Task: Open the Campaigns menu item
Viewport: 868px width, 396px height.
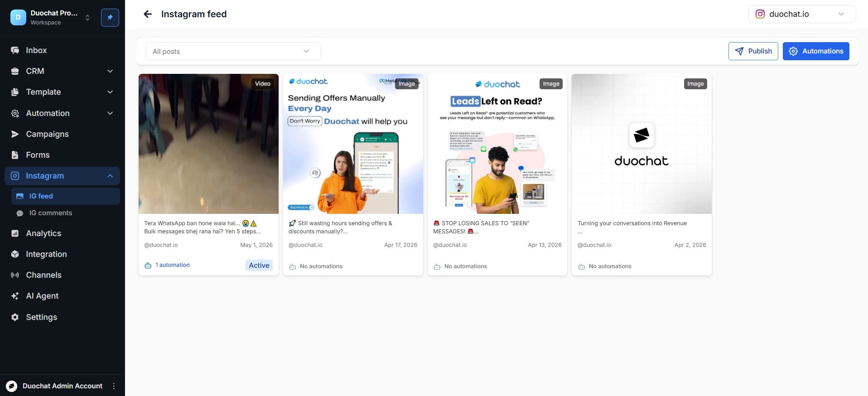Action: (62, 134)
